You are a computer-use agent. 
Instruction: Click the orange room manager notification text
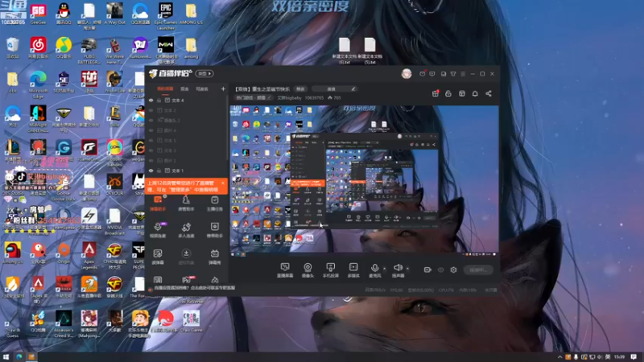[x=183, y=187]
